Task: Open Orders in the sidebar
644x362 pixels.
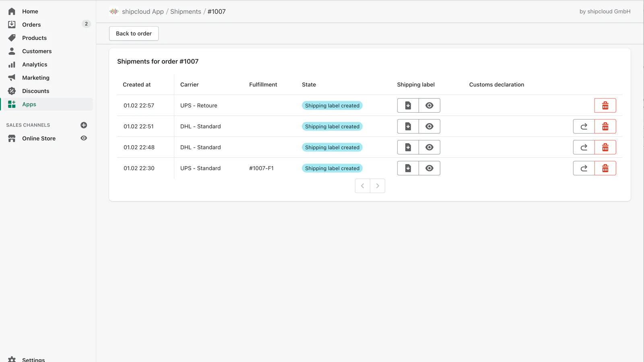Action: pyautogui.click(x=31, y=25)
